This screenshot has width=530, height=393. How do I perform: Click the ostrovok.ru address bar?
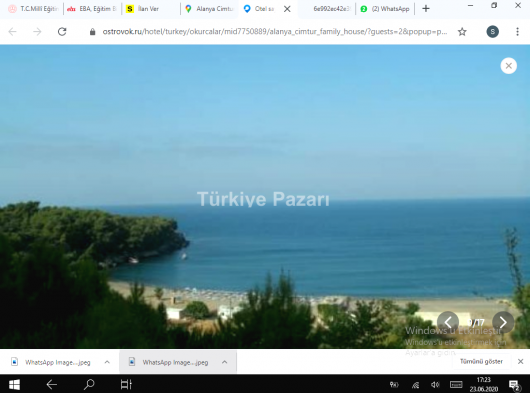274,32
